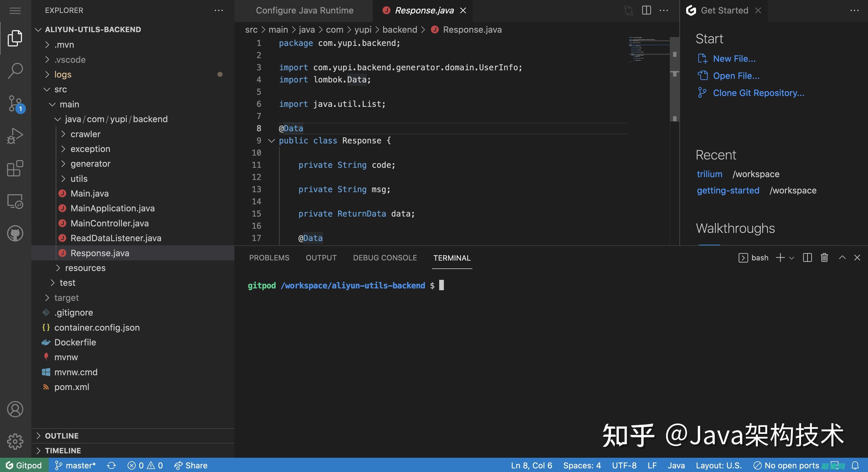The height and width of the screenshot is (472, 868).
Task: Expand the crawler folder
Action: click(85, 134)
